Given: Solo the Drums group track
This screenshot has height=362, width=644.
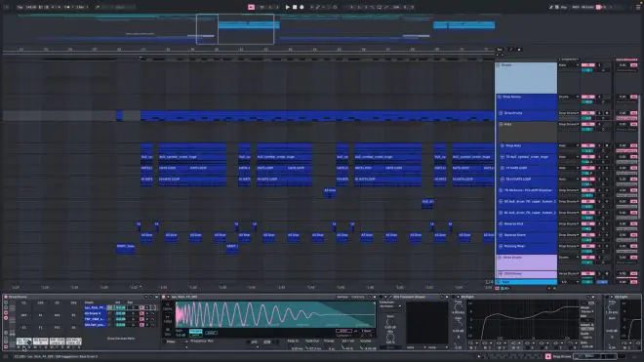Looking at the screenshot, I should click(x=599, y=65).
